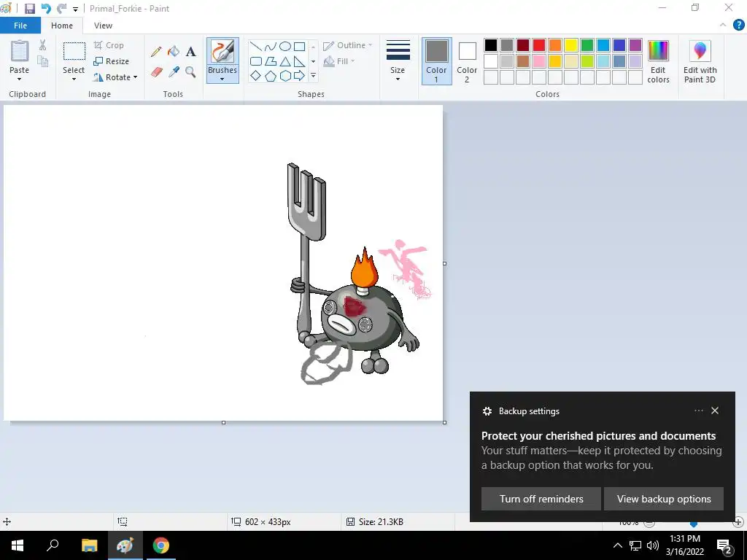Switch to the Home tab
Viewport: 747px width, 560px height.
(62, 26)
